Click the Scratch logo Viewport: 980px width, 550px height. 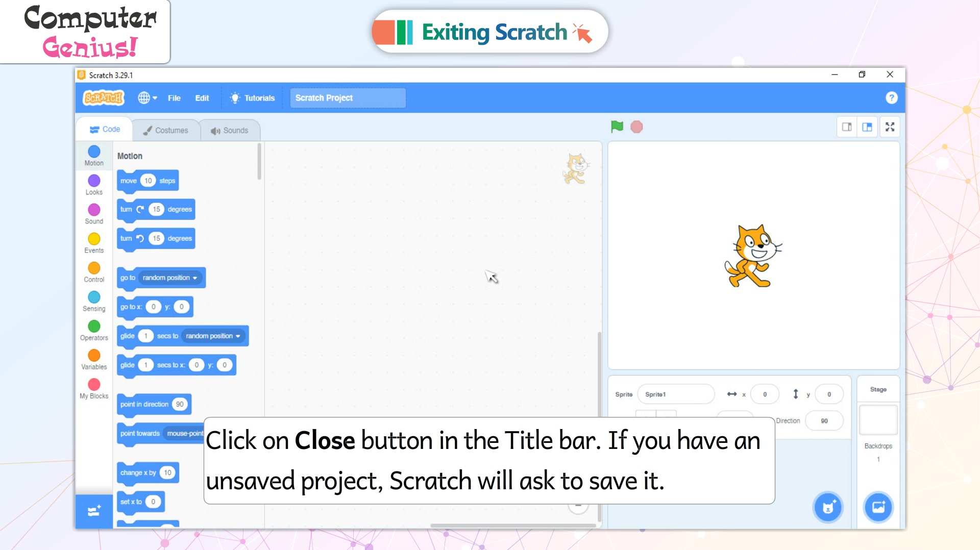pos(104,97)
